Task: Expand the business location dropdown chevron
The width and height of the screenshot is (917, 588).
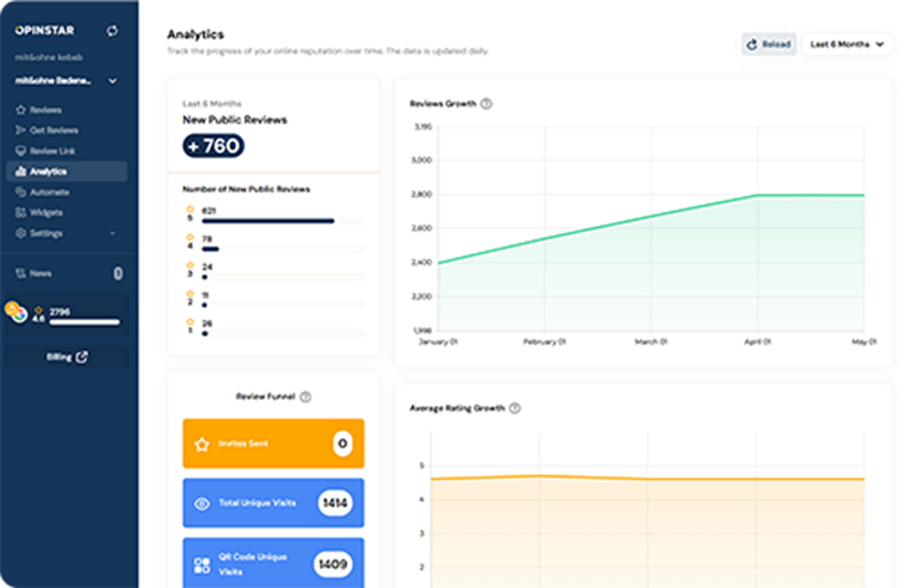Action: [113, 81]
